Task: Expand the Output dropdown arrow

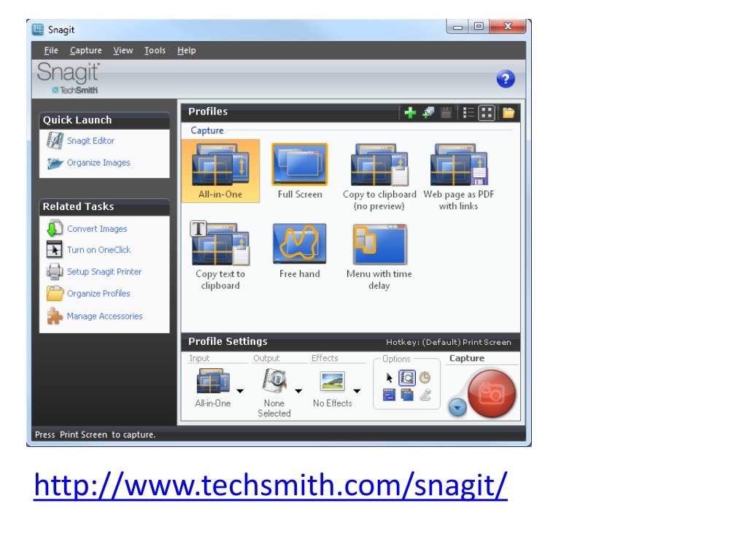Action: pos(298,391)
